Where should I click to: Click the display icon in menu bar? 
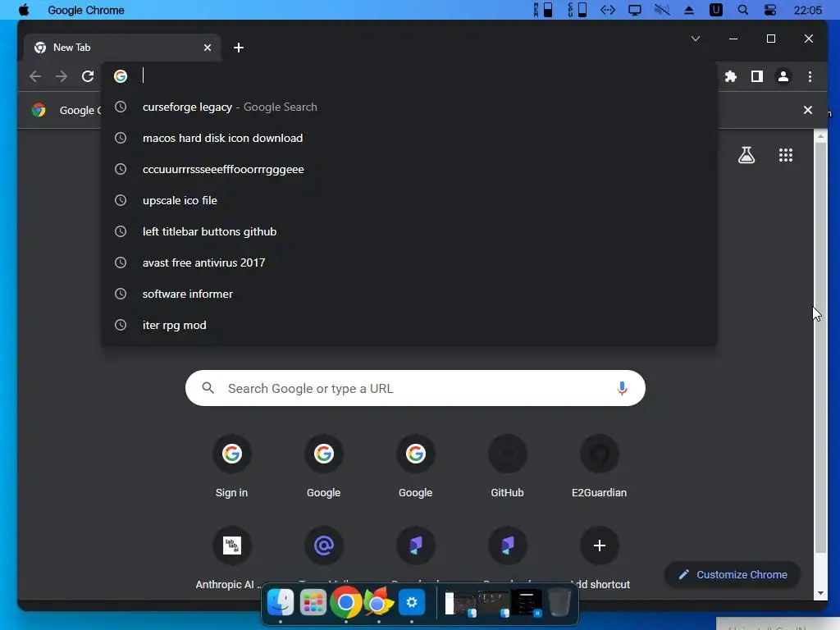pyautogui.click(x=635, y=10)
